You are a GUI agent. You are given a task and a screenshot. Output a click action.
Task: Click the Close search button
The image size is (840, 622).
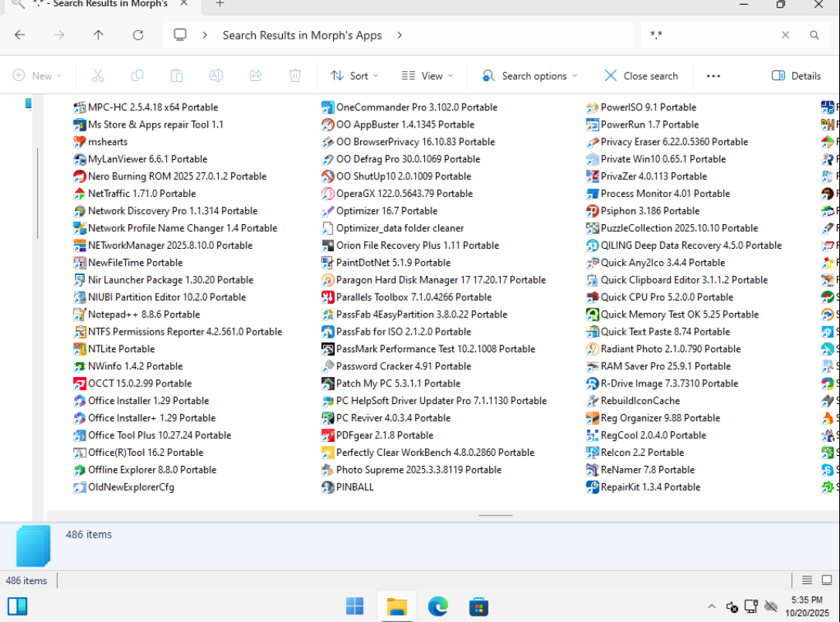pos(641,76)
